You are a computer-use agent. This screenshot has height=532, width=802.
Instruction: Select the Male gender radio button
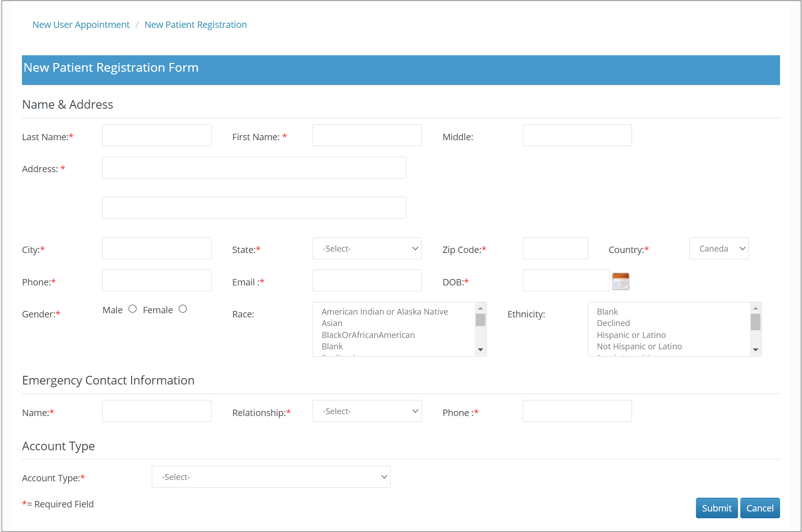133,309
